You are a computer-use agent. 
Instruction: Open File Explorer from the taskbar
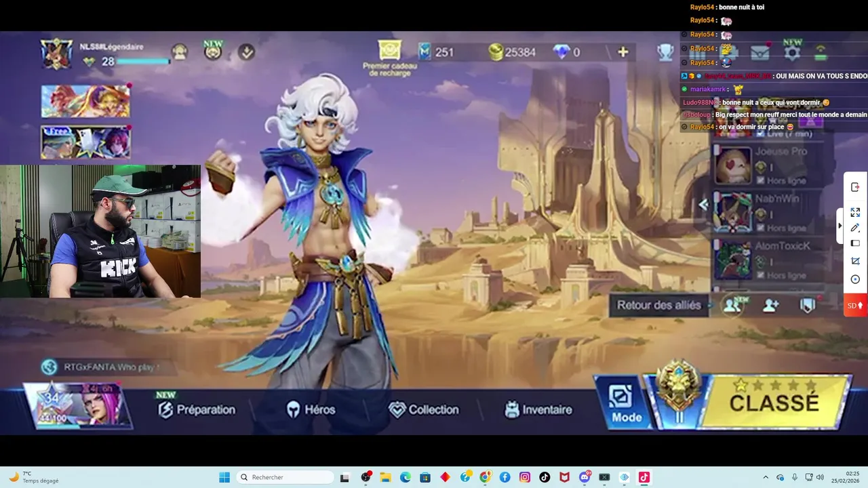coord(385,477)
